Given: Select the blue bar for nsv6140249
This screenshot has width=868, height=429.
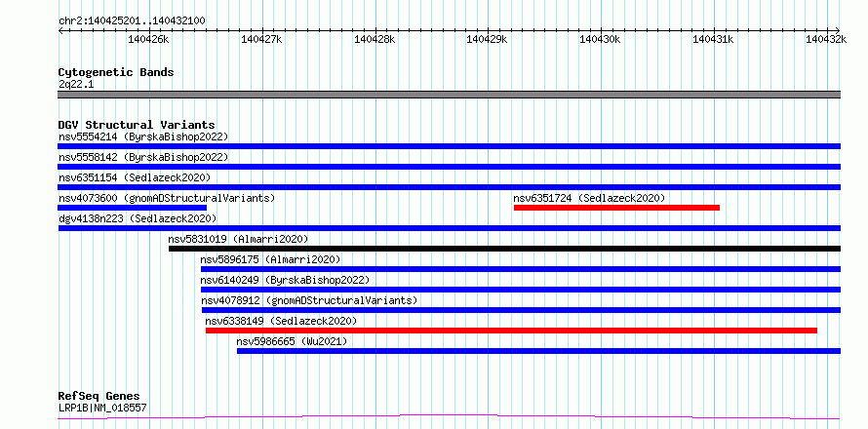Looking at the screenshot, I should pyautogui.click(x=521, y=290).
